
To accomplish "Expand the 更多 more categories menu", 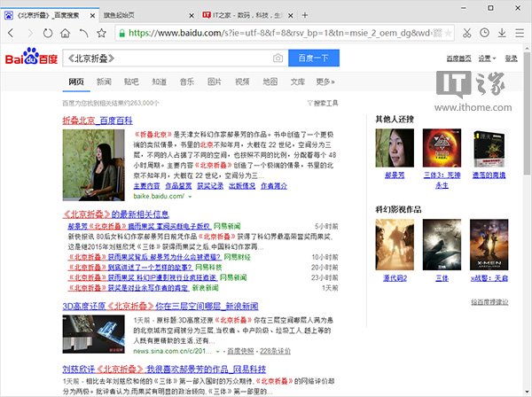I will tap(325, 82).
